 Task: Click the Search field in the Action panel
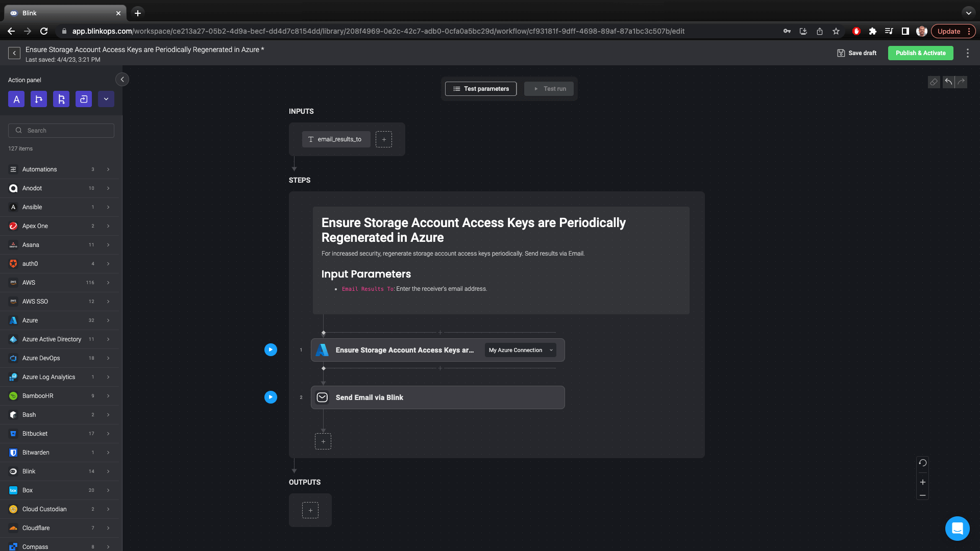pos(61,130)
